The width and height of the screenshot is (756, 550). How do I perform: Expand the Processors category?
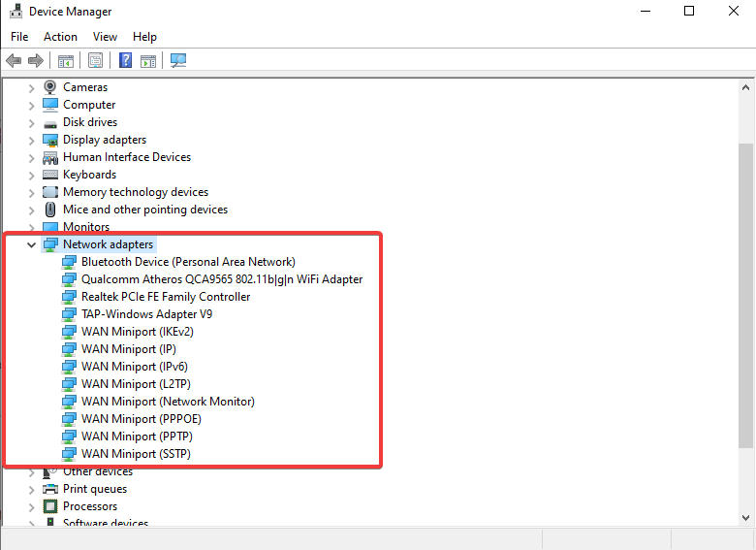click(x=31, y=507)
